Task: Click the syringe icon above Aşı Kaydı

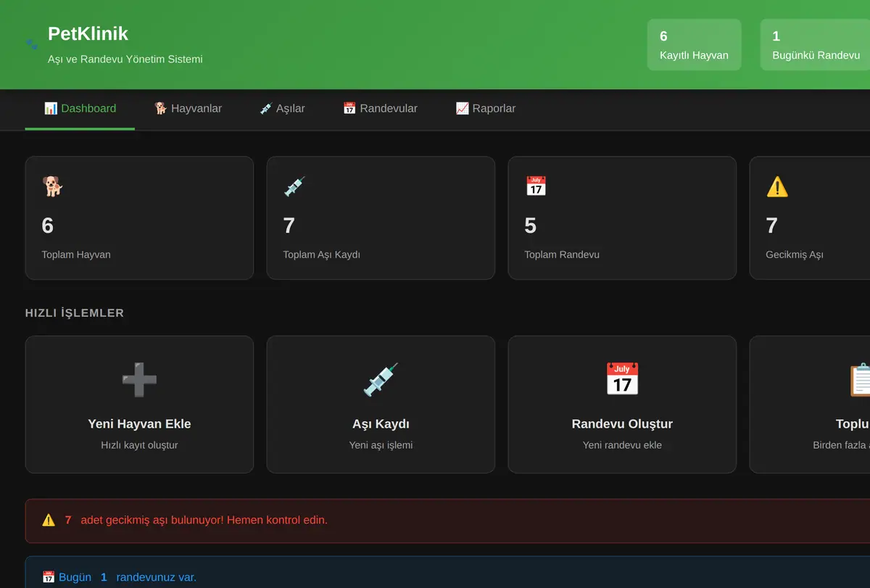Action: click(x=381, y=380)
